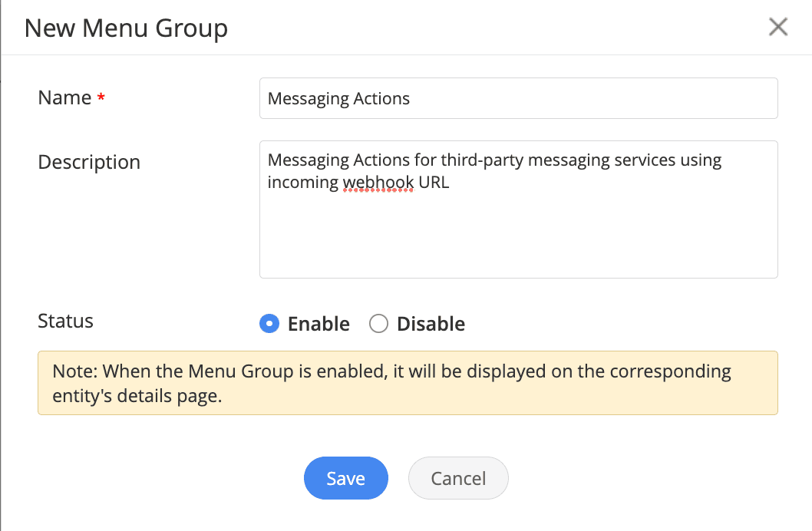The height and width of the screenshot is (531, 812).
Task: Click the Name input field
Action: coord(518,98)
